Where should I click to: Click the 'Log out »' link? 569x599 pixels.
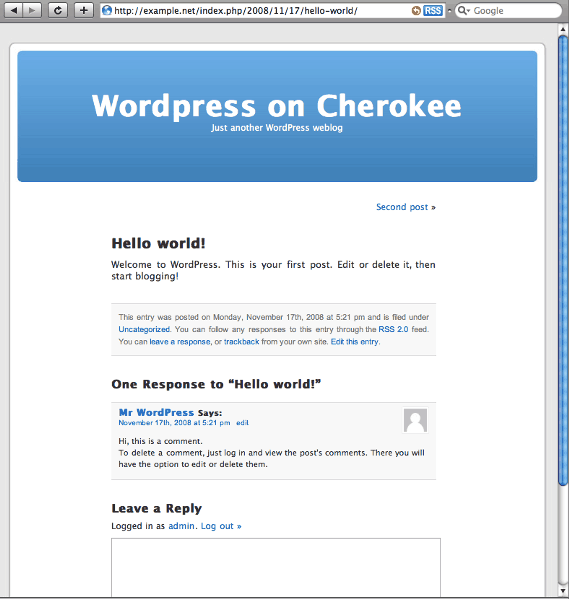click(221, 526)
